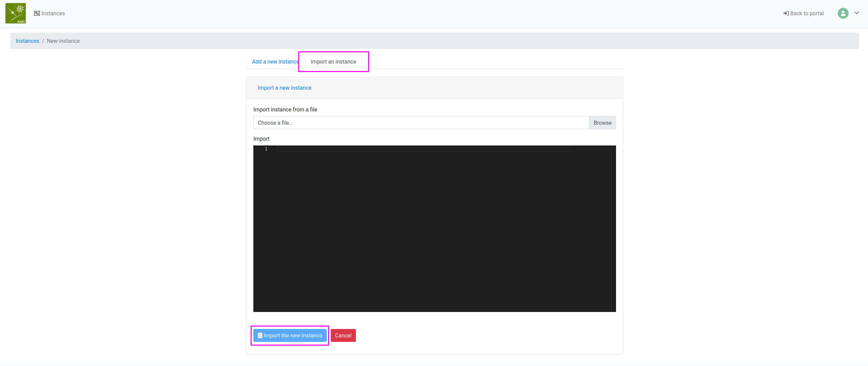Click the New instance breadcrumb text
868x366 pixels.
click(x=63, y=40)
